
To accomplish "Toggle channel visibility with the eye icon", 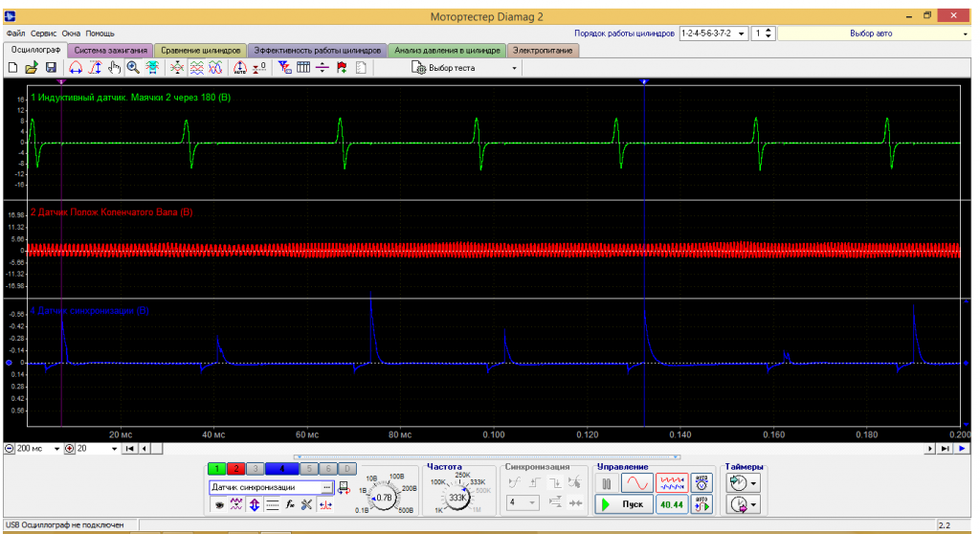I will (x=219, y=505).
